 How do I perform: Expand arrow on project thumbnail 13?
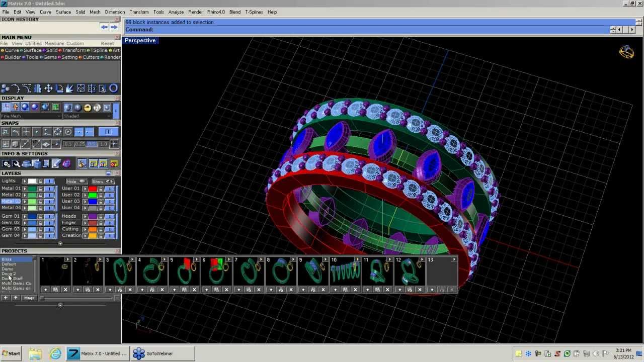[454, 259]
